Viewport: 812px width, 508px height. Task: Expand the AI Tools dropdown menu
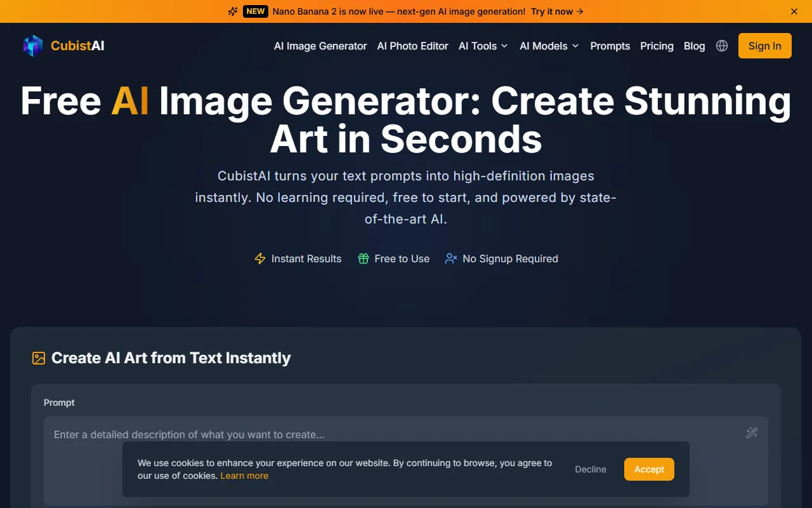483,46
